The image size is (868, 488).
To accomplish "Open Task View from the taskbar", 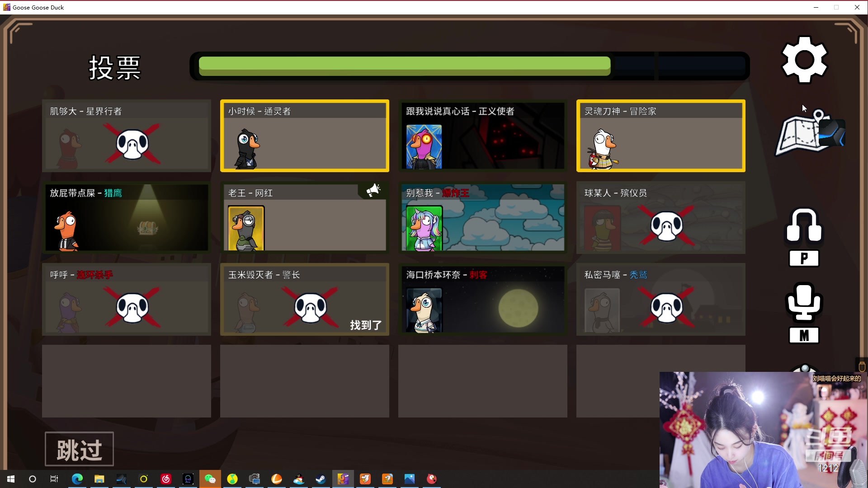I will click(x=54, y=479).
